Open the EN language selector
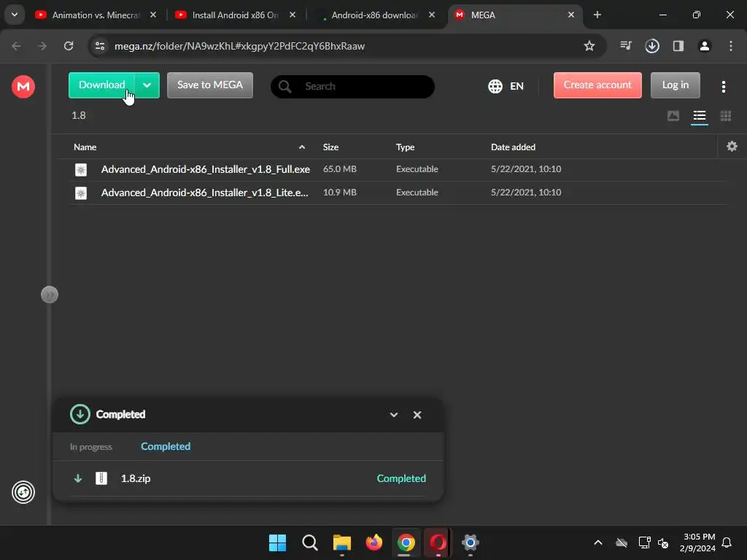The height and width of the screenshot is (560, 747). click(x=506, y=86)
